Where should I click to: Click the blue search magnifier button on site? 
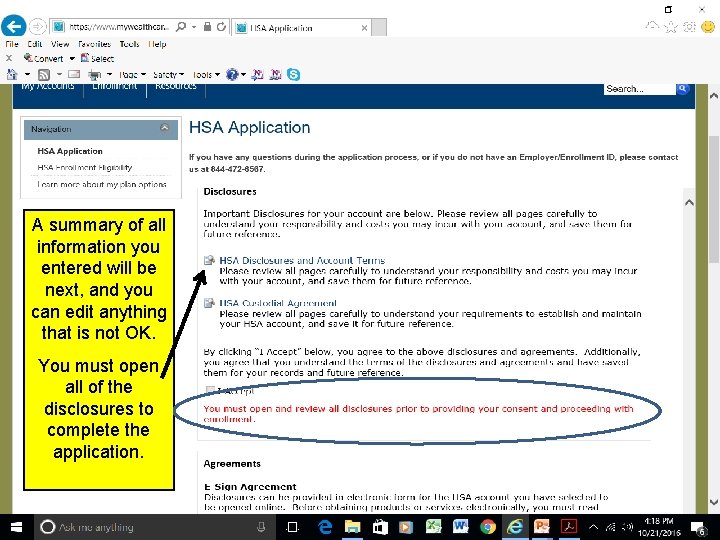(x=683, y=89)
